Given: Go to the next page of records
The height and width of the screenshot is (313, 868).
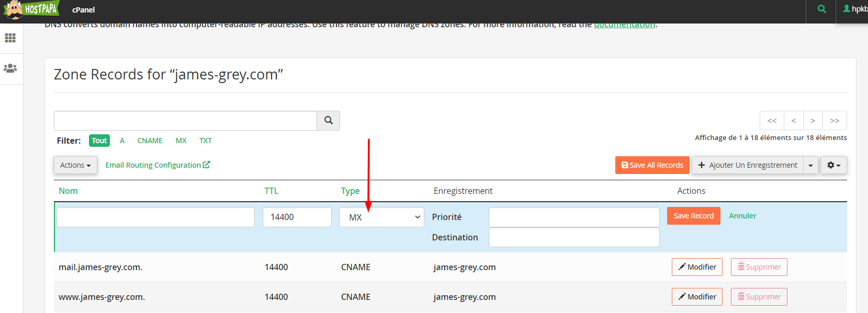Looking at the screenshot, I should click(x=813, y=121).
